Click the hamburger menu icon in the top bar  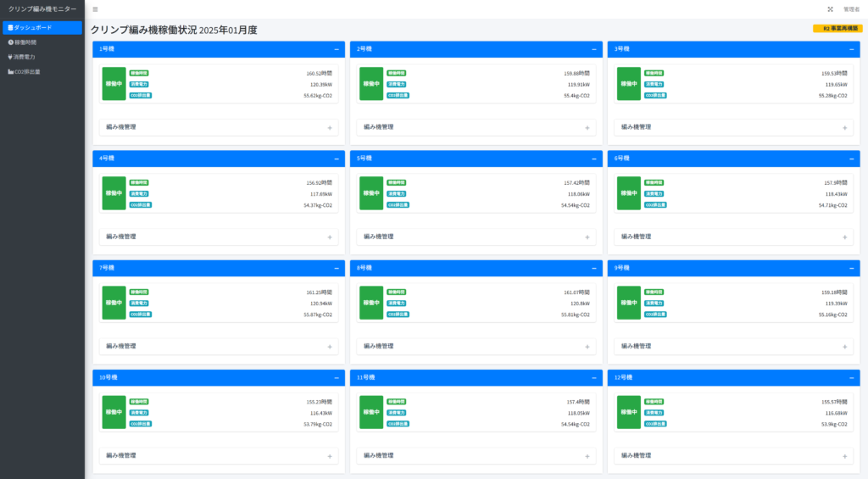click(95, 9)
